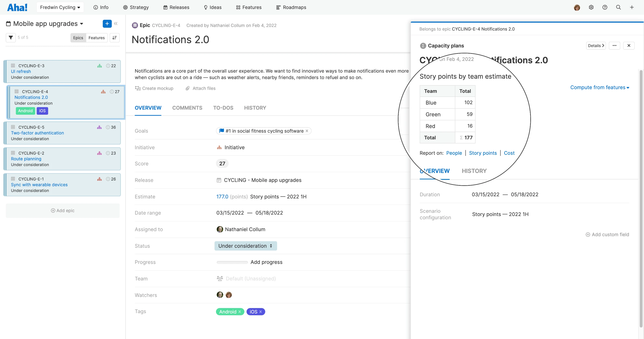Switch list view to Epics
Image resolution: width=644 pixels, height=339 pixels.
[x=78, y=37]
